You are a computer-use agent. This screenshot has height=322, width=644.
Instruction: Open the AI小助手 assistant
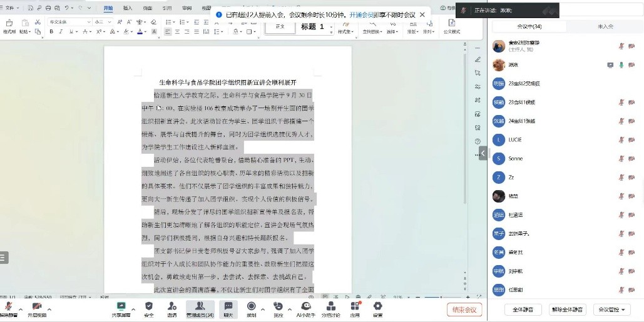point(305,306)
